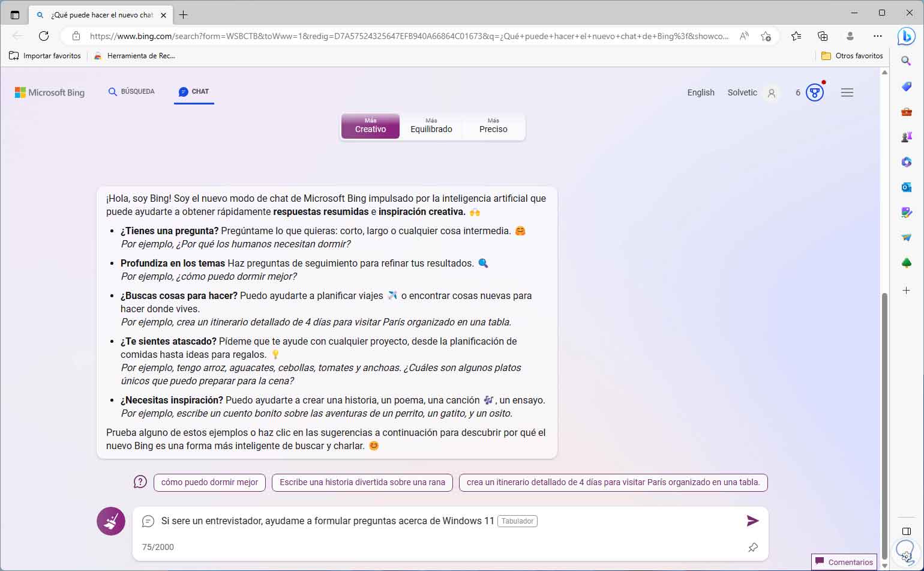The image size is (924, 571).
Task: Click the Solvetic account name
Action: (742, 92)
